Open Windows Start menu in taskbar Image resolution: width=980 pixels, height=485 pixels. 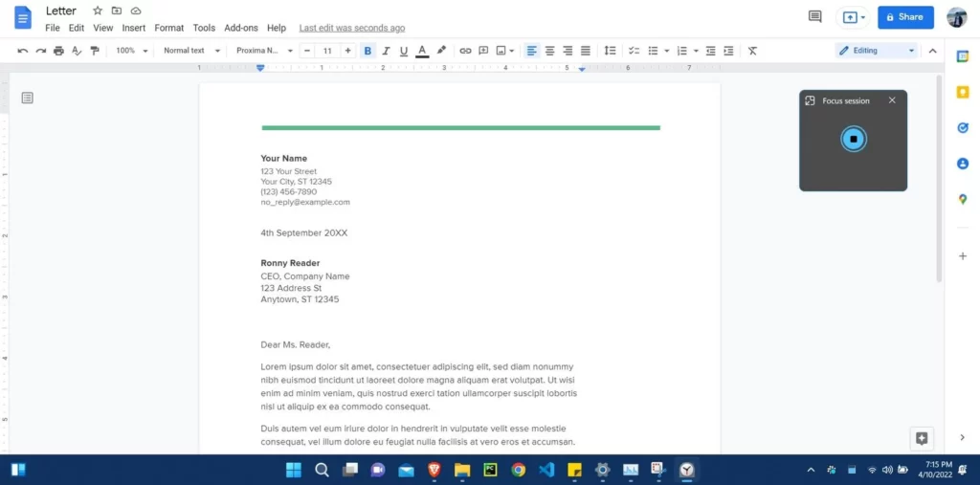pyautogui.click(x=293, y=470)
